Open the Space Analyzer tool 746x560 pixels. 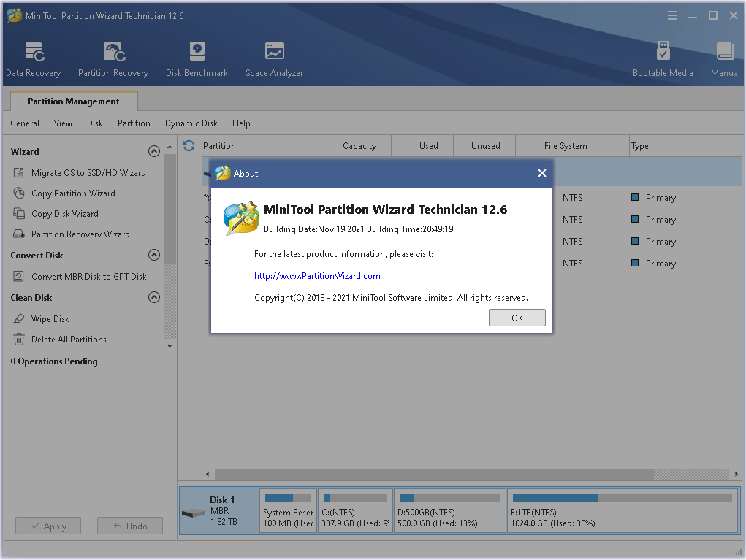pos(274,59)
